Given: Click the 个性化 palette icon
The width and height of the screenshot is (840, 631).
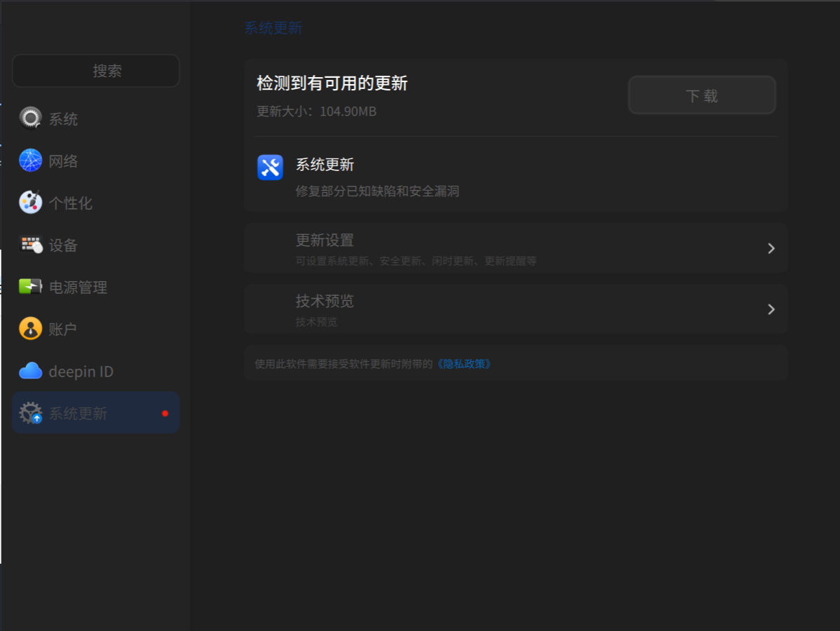Looking at the screenshot, I should click(x=31, y=203).
